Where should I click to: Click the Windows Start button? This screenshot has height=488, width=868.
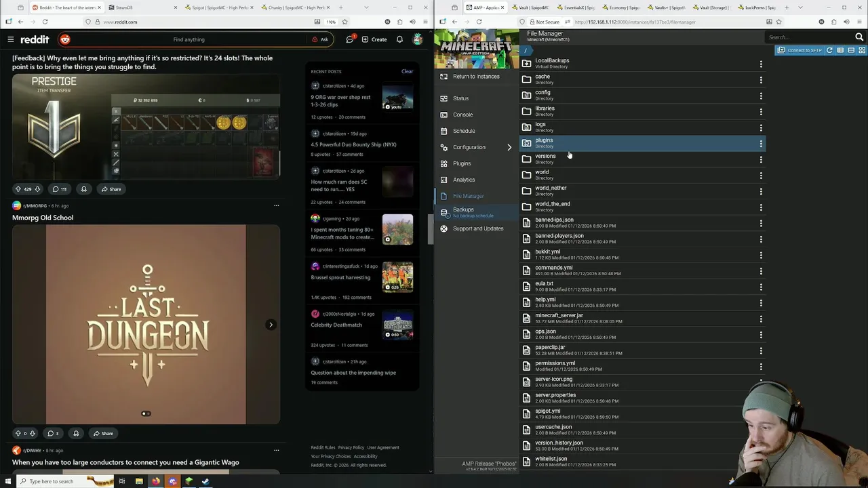point(8,481)
